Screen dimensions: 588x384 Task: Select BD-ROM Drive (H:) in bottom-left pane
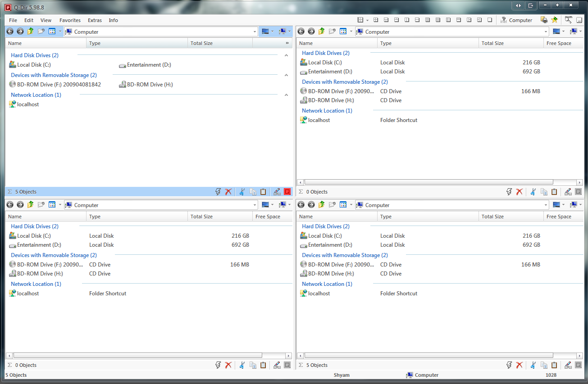point(35,274)
